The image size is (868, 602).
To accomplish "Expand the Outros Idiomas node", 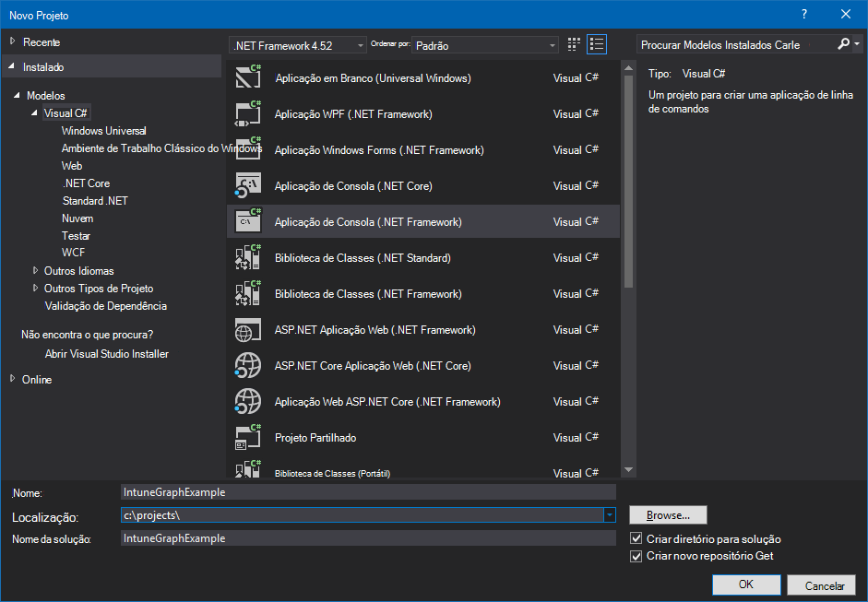I will click(35, 270).
